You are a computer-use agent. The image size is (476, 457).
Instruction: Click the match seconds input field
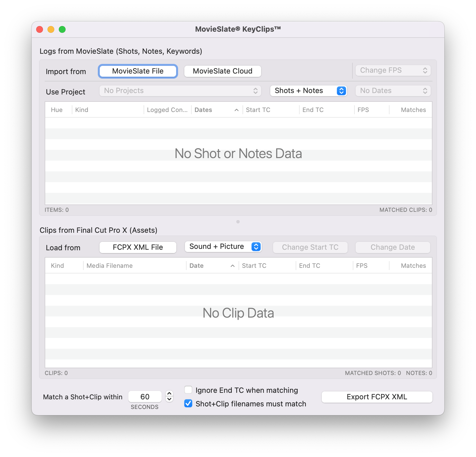point(145,397)
